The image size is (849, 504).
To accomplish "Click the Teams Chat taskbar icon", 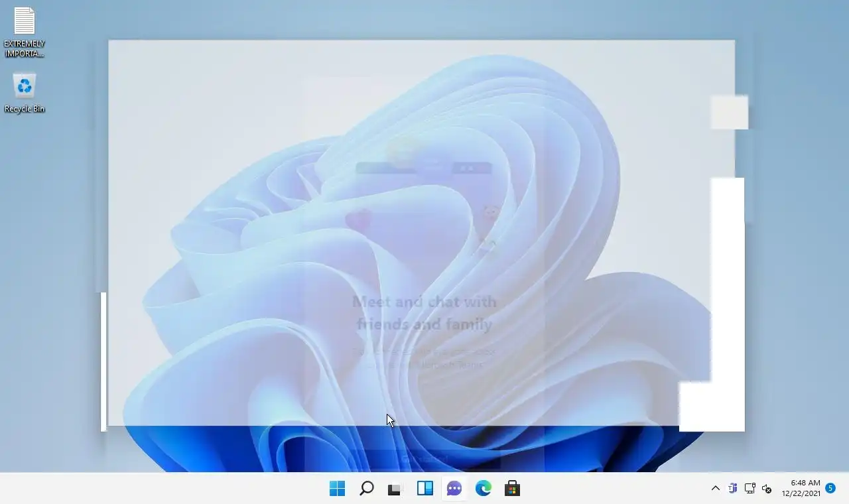I will 454,489.
